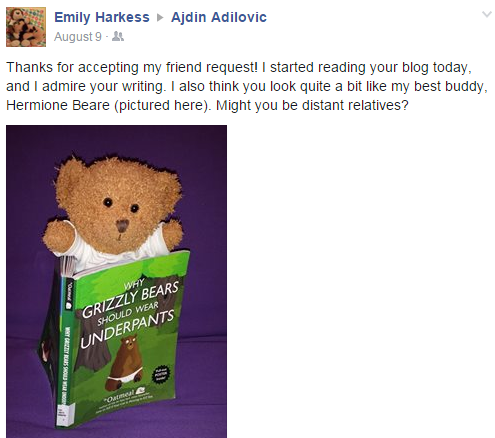
Task: Click the white label on the book spine
Action: 62,415
